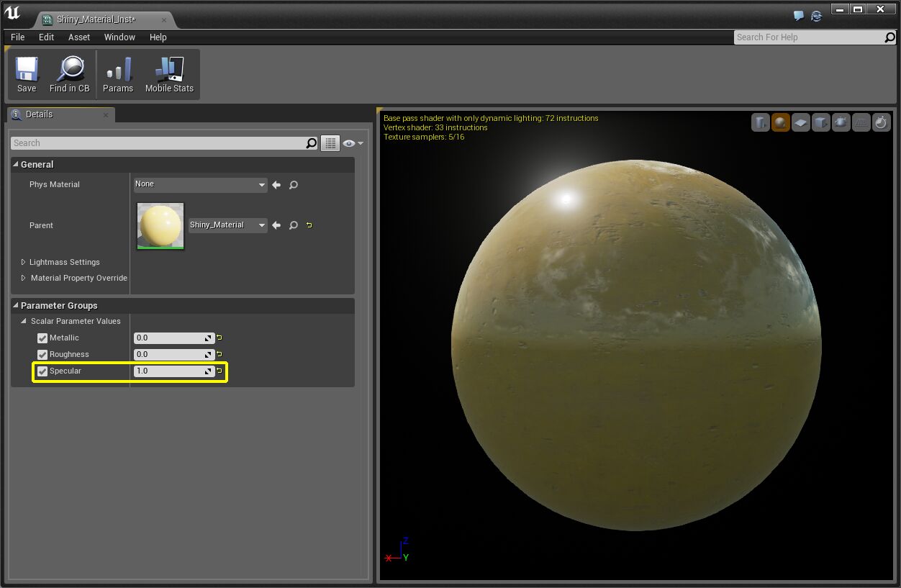901x588 pixels.
Task: Toggle the viewport grid icon
Action: coord(861,123)
